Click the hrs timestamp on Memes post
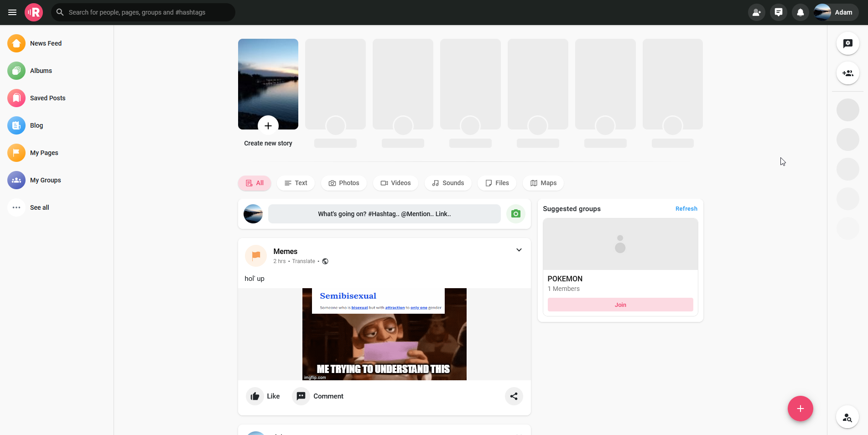The height and width of the screenshot is (435, 868). tap(280, 261)
